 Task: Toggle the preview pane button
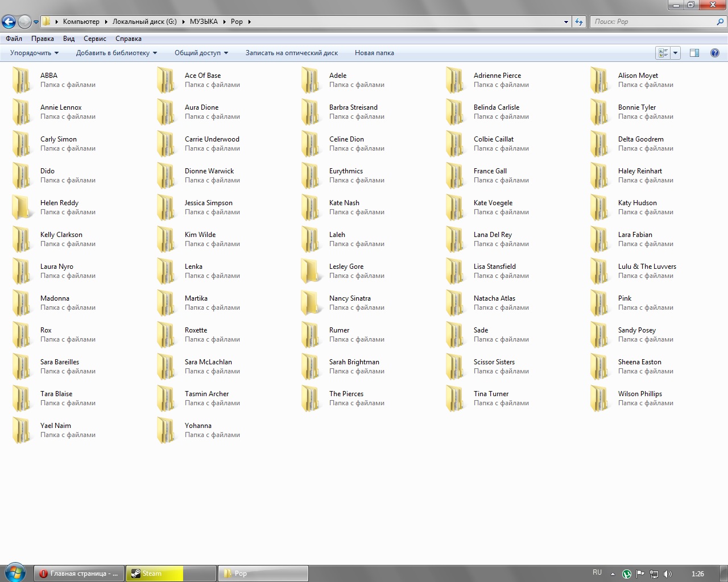point(694,53)
